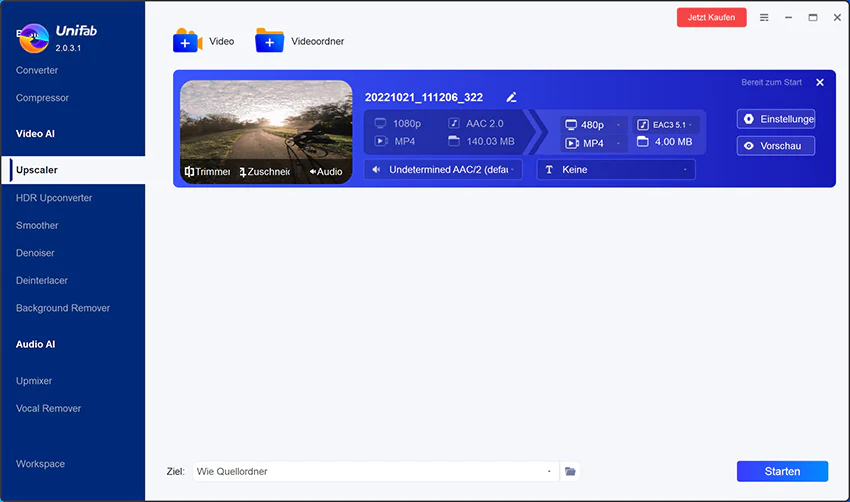
Task: Click the Vorschau preview button
Action: click(x=776, y=146)
